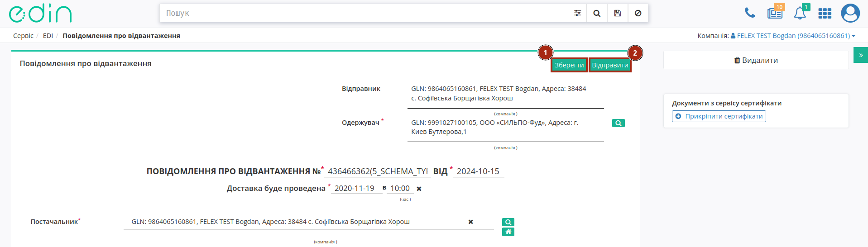Go to EDI breadcrumb

click(x=48, y=36)
